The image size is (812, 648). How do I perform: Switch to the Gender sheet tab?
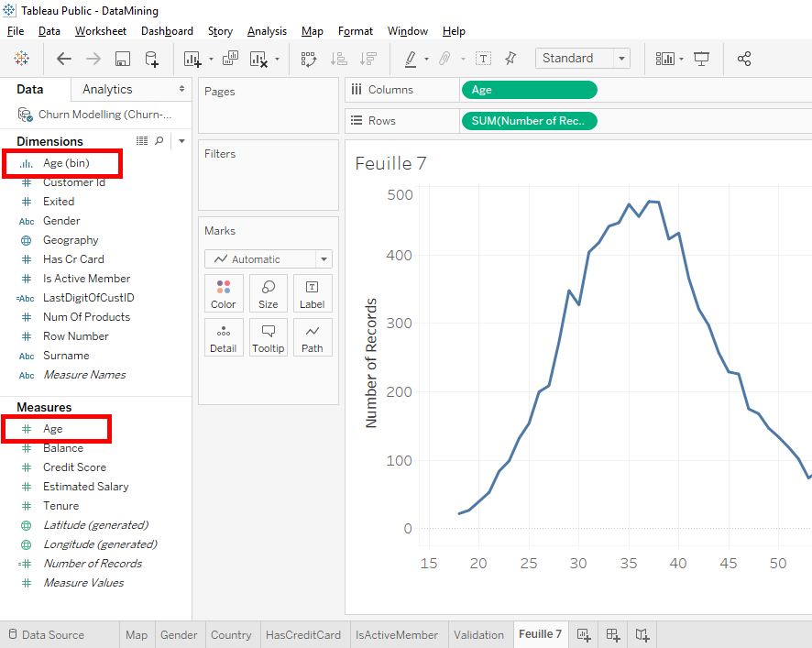(x=179, y=634)
